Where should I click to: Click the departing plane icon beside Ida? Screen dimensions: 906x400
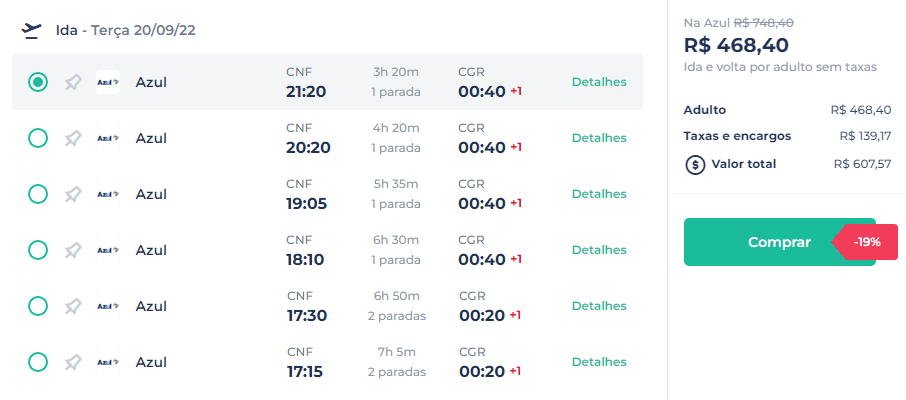[x=32, y=30]
